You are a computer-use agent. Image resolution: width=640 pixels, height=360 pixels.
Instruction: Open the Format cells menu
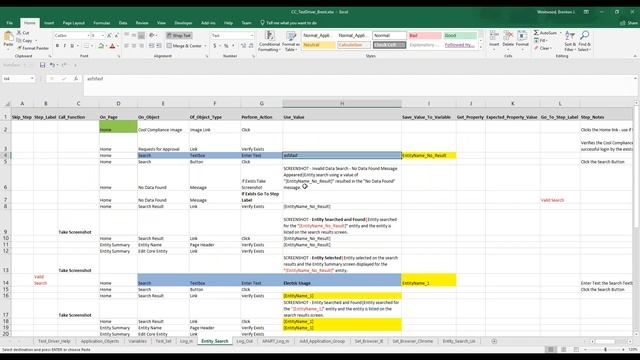click(x=522, y=40)
